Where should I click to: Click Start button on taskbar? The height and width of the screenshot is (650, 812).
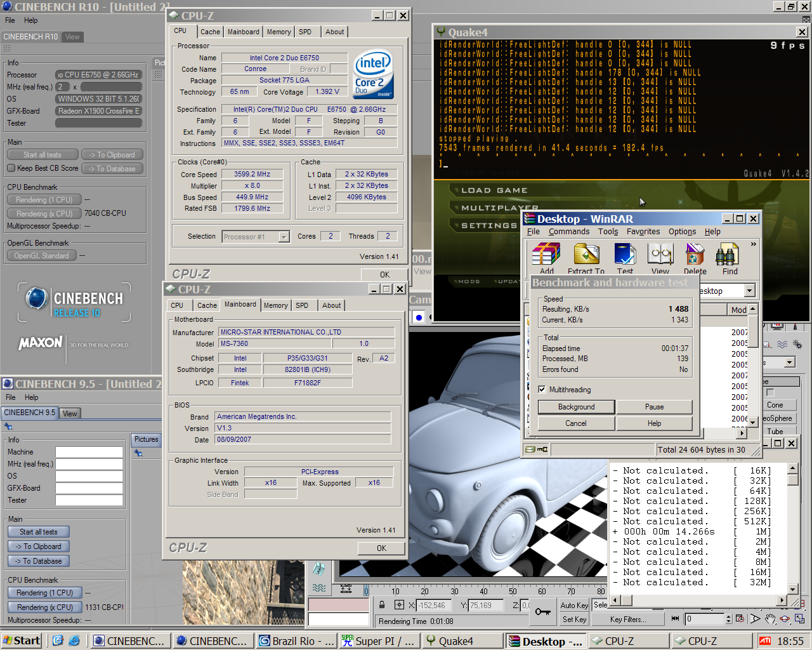(x=22, y=641)
